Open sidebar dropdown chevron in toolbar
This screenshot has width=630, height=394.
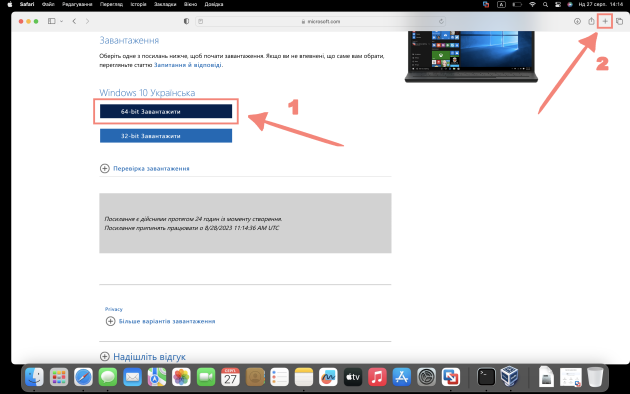click(61, 21)
